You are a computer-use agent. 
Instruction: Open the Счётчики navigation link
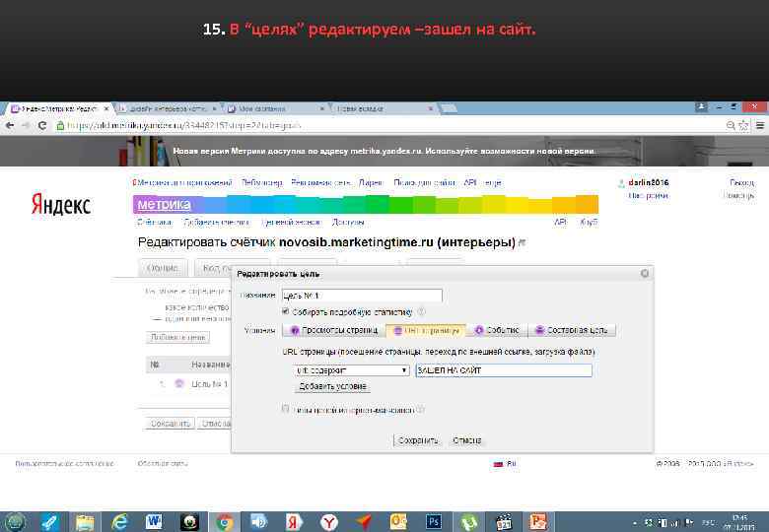click(155, 223)
